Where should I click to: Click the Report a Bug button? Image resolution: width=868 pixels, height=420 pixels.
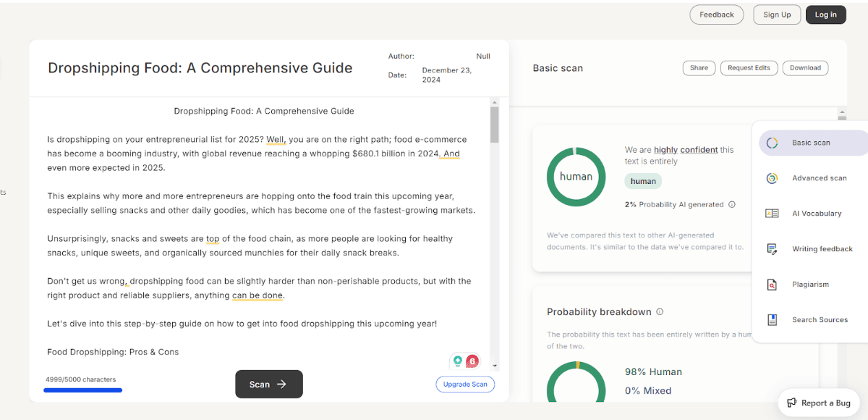tap(818, 403)
